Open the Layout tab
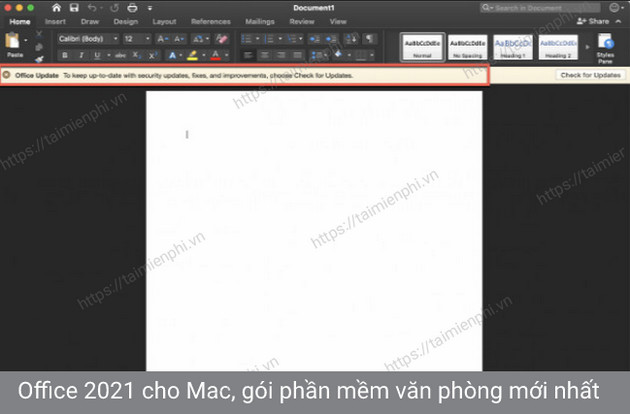The image size is (630, 414). [x=164, y=22]
